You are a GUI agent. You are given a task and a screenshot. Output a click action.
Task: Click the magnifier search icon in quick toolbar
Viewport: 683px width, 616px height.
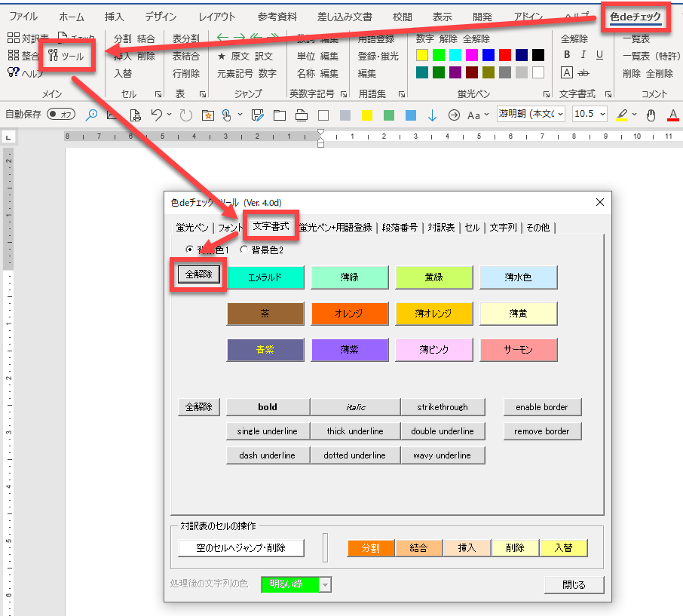pyautogui.click(x=91, y=115)
